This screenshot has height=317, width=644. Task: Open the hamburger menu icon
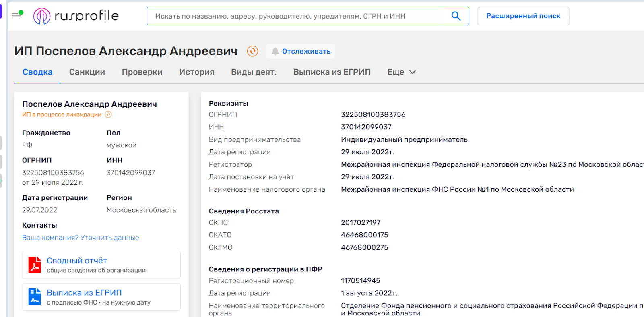coord(17,16)
